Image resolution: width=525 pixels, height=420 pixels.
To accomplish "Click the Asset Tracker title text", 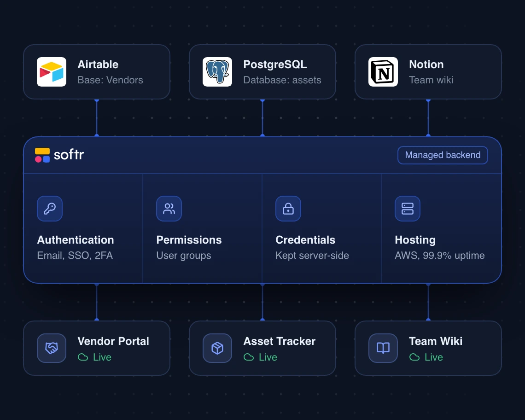I will pyautogui.click(x=279, y=341).
